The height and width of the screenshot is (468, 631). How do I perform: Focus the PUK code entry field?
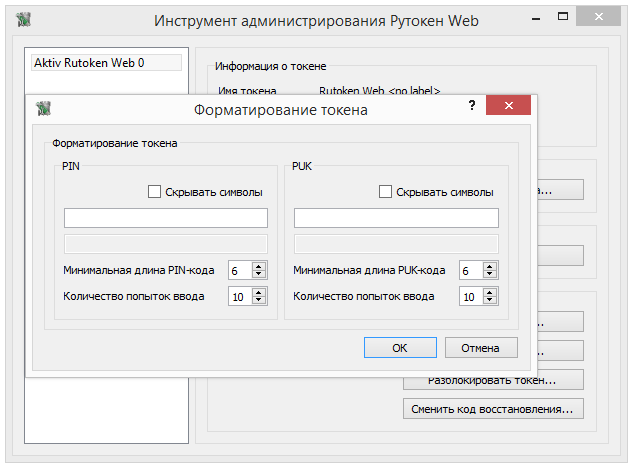[396, 218]
